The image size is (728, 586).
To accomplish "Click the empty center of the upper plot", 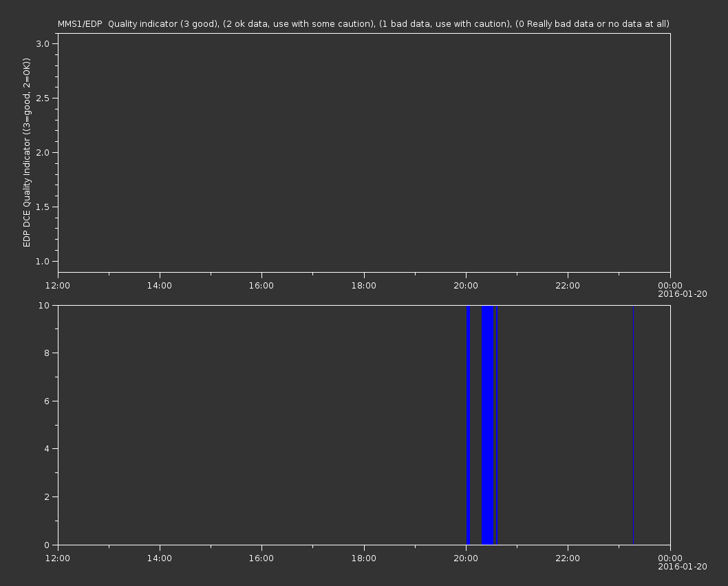I will 363,153.
